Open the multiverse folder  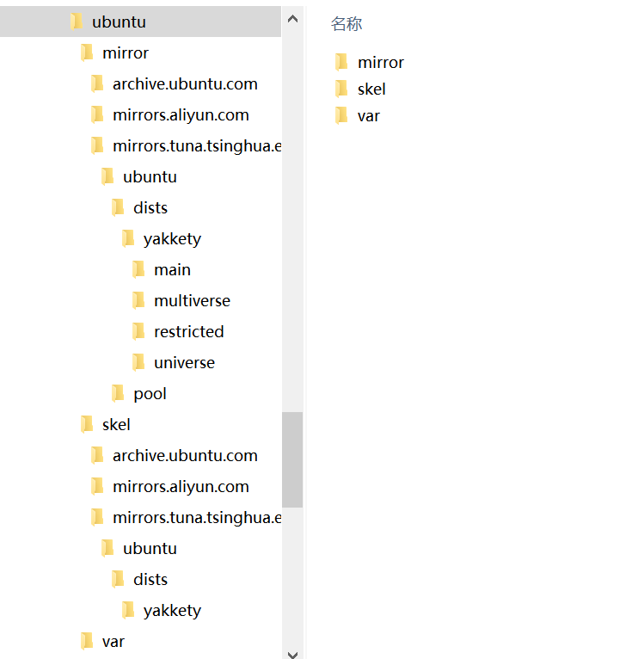coord(192,300)
